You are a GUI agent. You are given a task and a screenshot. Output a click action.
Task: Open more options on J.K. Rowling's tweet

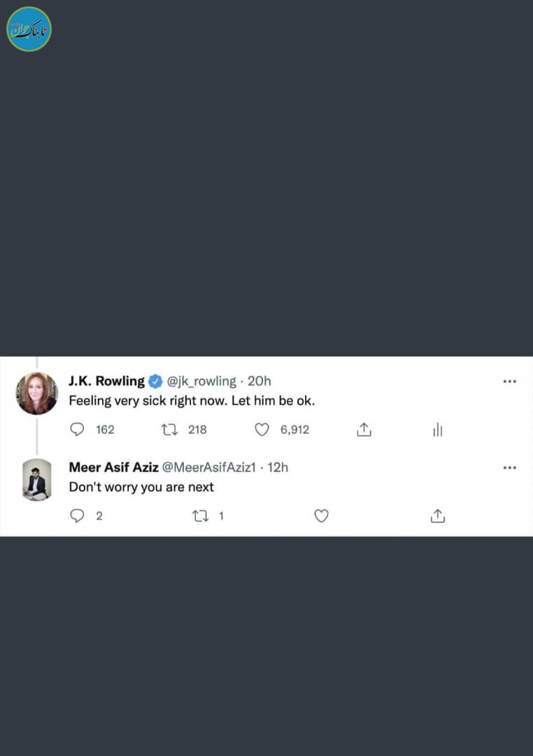(509, 381)
